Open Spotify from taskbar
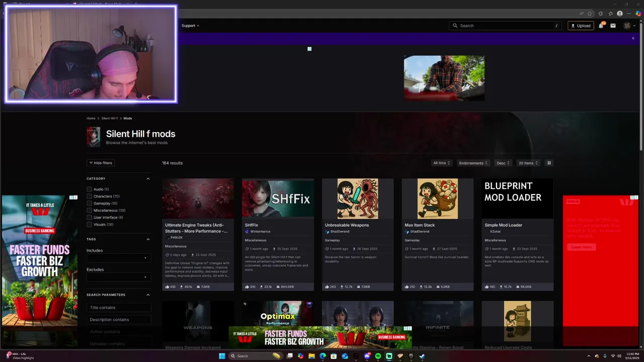 (378, 356)
